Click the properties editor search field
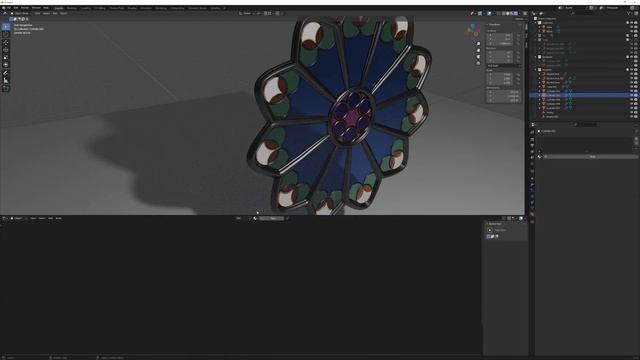640x360 pixels. (586, 124)
